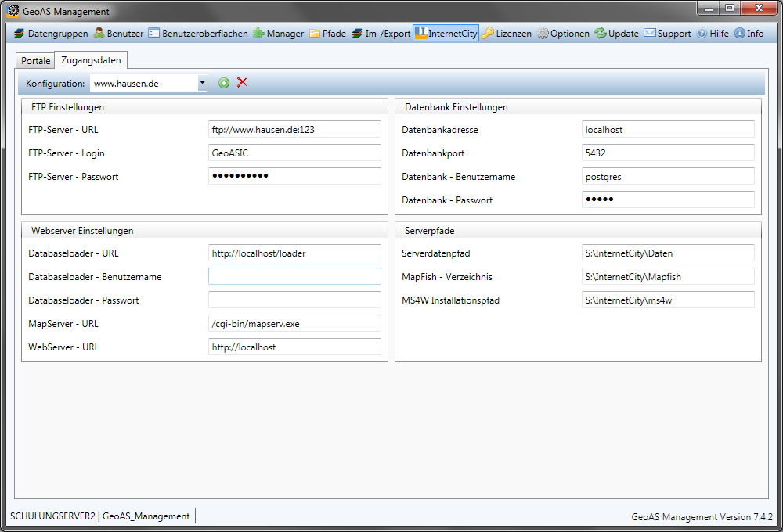The image size is (783, 532).
Task: Delete configuration with red X icon
Action: click(242, 83)
